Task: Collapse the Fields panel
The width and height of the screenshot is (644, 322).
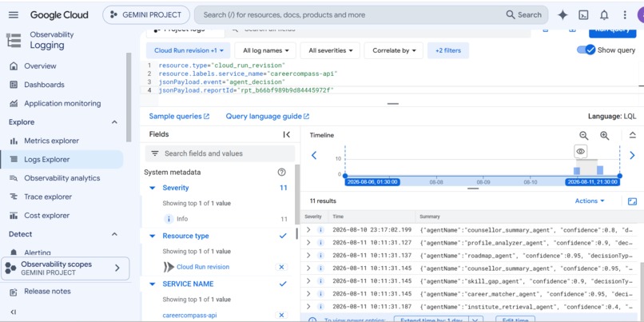Action: [287, 134]
